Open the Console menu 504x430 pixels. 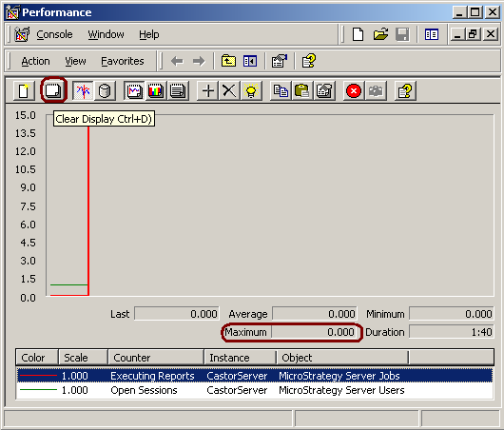54,34
